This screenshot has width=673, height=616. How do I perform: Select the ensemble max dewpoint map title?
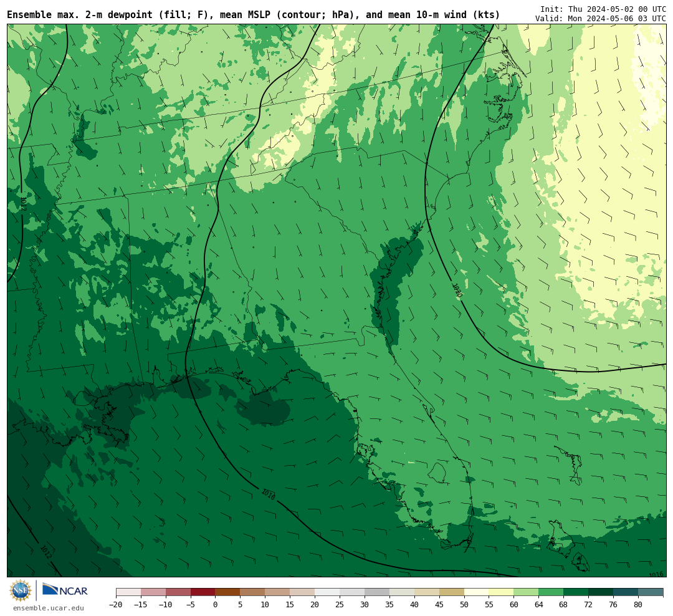pos(253,14)
